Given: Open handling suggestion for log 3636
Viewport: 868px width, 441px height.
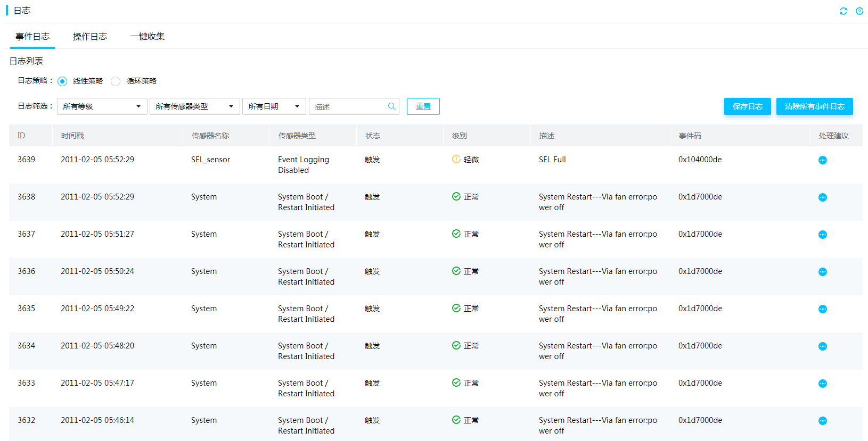Looking at the screenshot, I should 823,272.
